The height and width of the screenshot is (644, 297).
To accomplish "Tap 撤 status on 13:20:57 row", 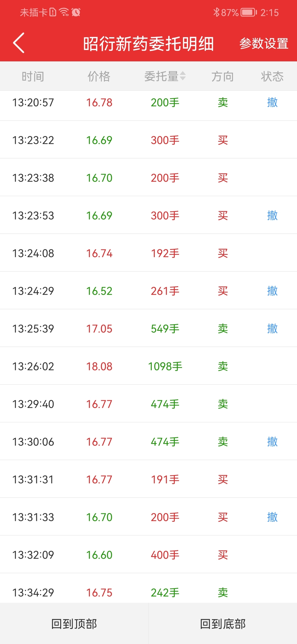I will [272, 102].
